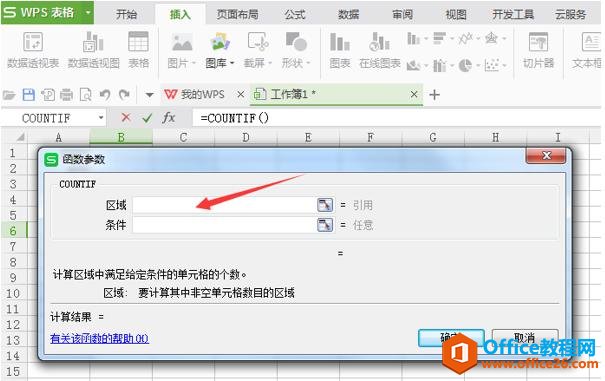This screenshot has width=605, height=381.
Task: Close the 函数参数 dialog
Action: pyautogui.click(x=546, y=156)
